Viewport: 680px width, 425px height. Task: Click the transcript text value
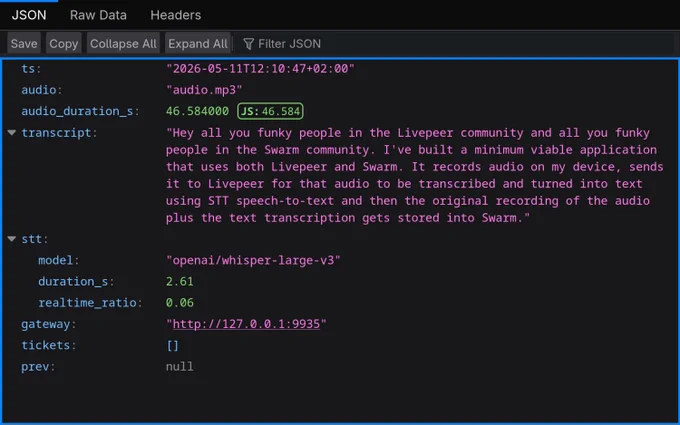[415, 175]
